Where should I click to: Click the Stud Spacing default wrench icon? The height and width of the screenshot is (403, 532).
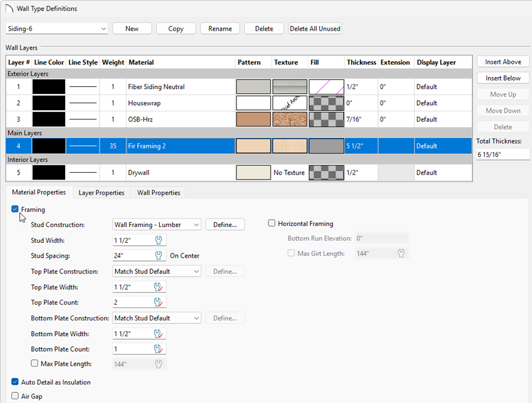pyautogui.click(x=158, y=255)
